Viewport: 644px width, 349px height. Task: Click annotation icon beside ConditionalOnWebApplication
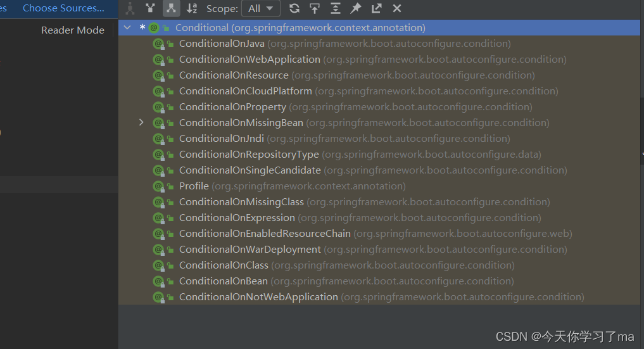coord(158,60)
